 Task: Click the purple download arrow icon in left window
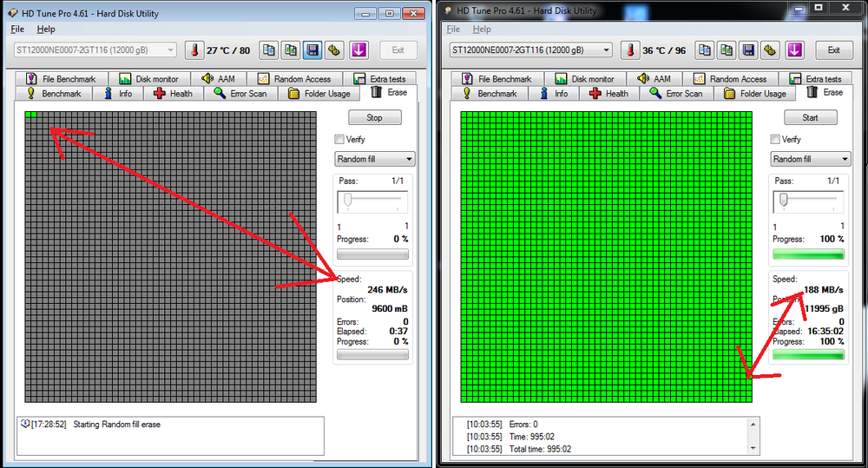point(358,49)
